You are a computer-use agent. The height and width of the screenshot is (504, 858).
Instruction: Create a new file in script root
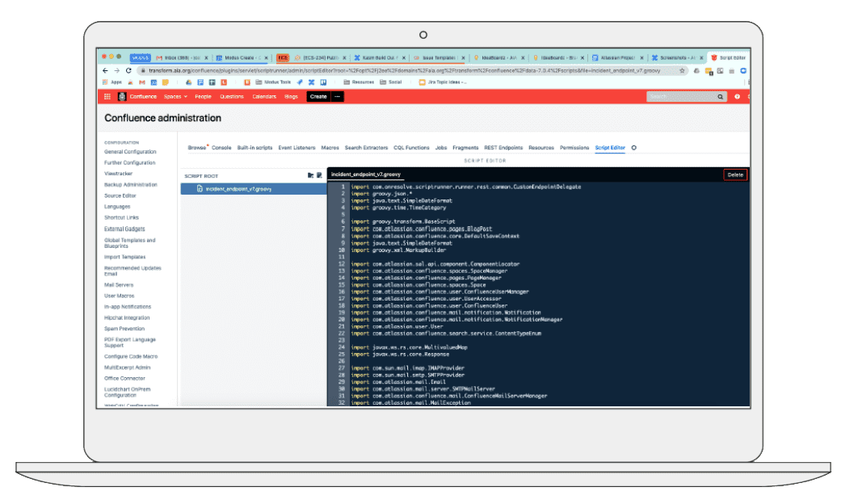319,175
